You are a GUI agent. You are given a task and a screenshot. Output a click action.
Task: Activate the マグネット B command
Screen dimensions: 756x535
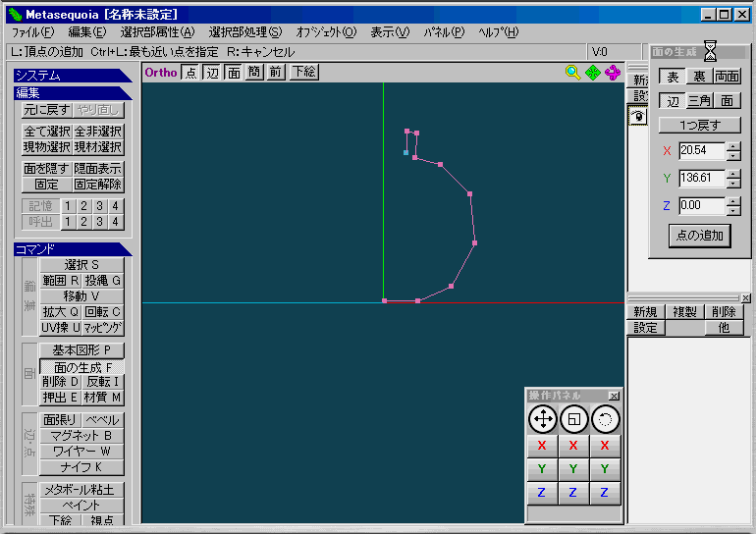(81, 436)
